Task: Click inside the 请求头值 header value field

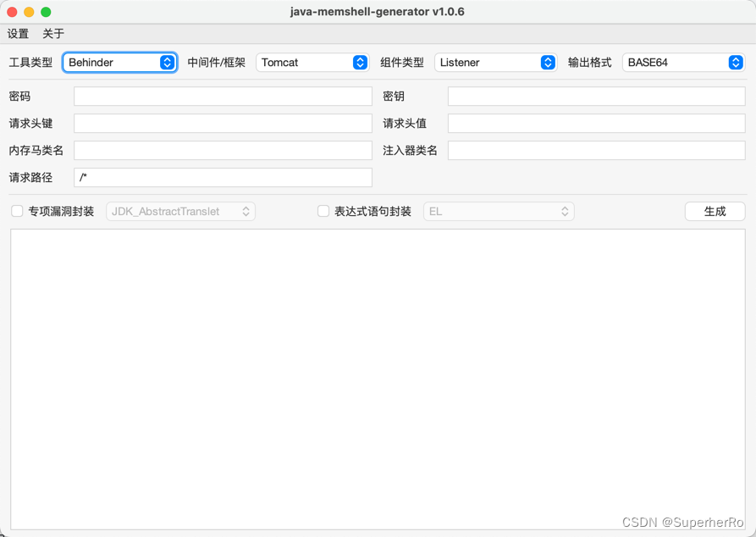Action: [x=595, y=123]
